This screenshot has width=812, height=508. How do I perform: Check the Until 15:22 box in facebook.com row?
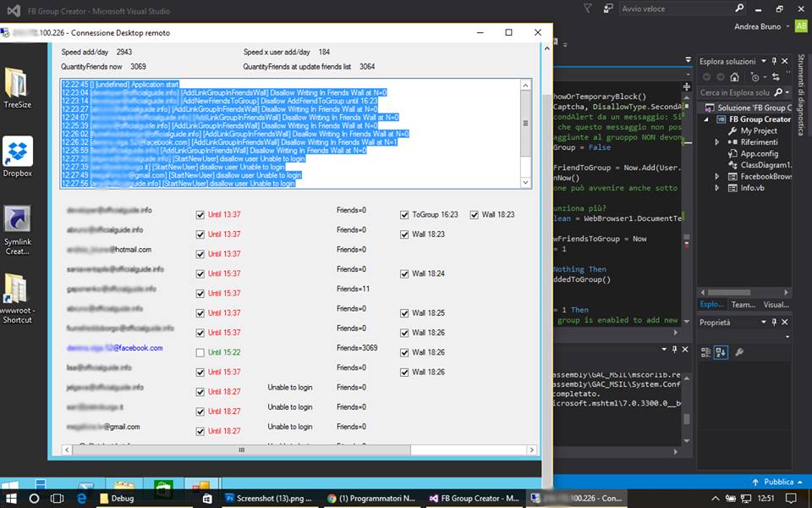(200, 352)
